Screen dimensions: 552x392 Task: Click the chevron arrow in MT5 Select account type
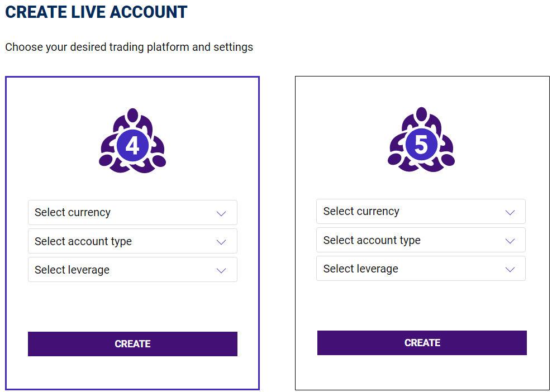click(x=510, y=241)
